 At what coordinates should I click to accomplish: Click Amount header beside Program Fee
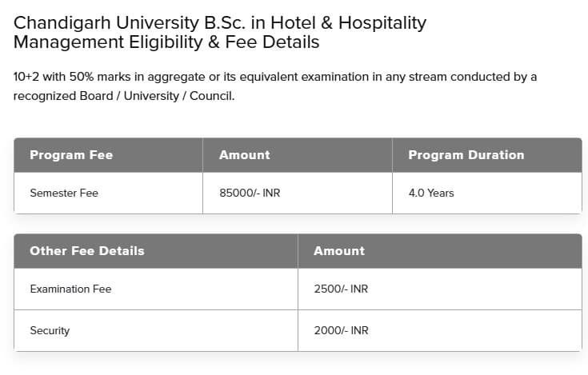click(x=244, y=155)
